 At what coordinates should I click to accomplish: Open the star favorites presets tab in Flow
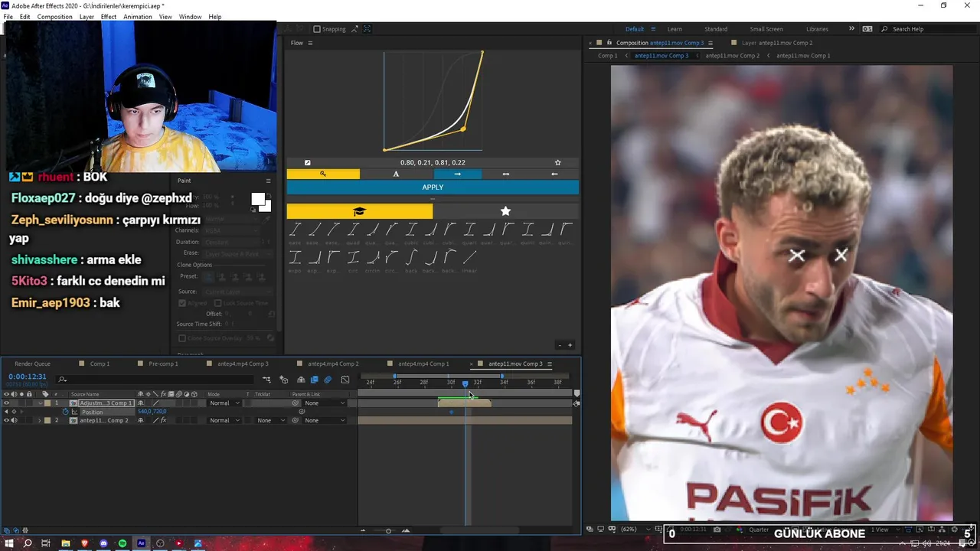click(x=505, y=211)
